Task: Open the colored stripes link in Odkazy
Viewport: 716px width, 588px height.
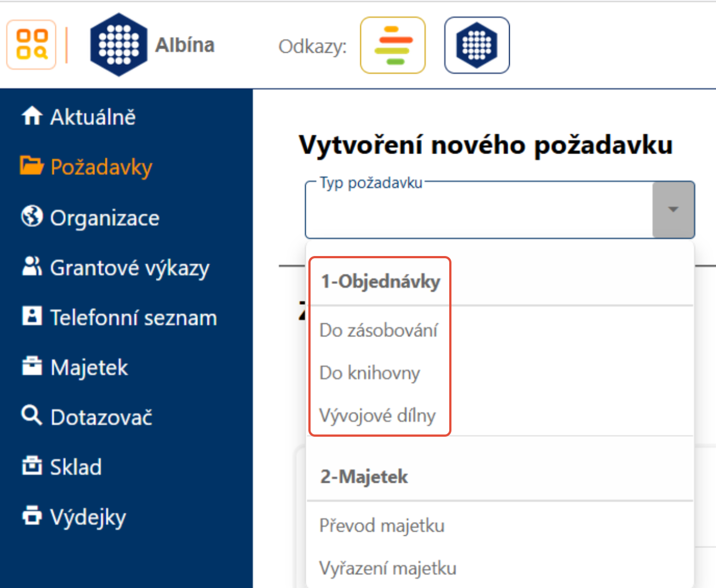Action: click(x=393, y=45)
